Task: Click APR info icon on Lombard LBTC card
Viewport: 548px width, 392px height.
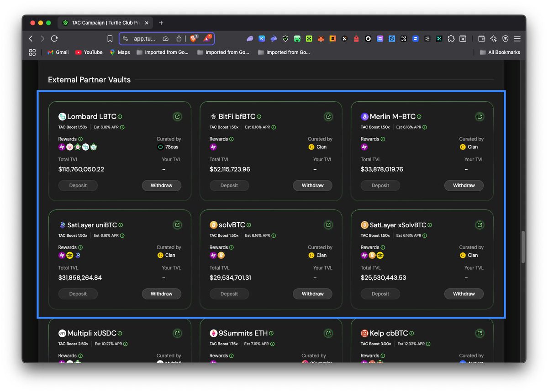Action: coord(122,127)
